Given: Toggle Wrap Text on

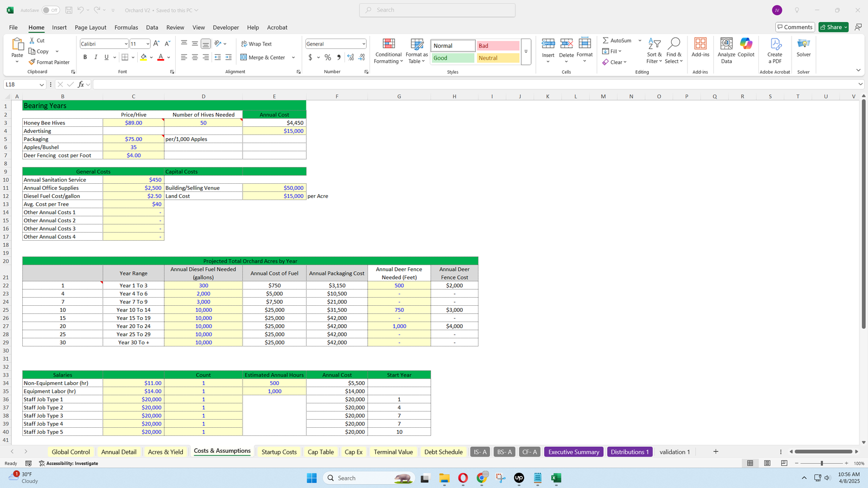Looking at the screenshot, I should [256, 44].
